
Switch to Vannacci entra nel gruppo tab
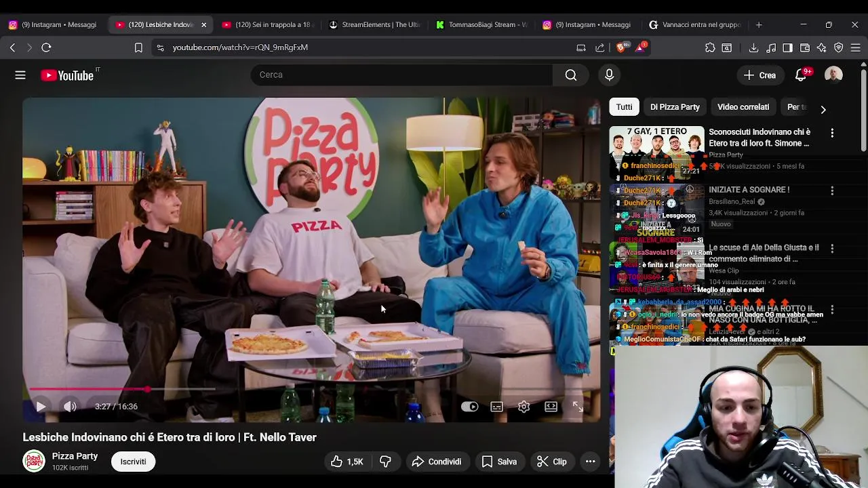click(694, 24)
